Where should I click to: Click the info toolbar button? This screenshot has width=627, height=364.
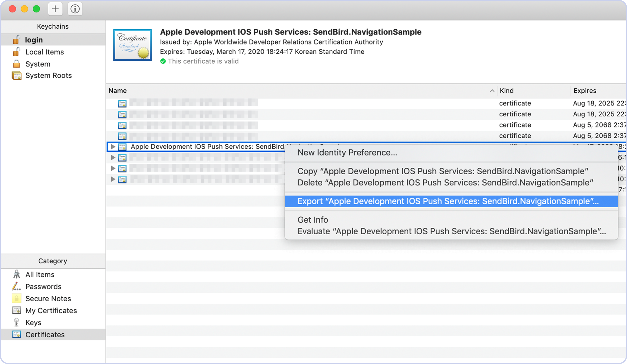click(x=75, y=9)
